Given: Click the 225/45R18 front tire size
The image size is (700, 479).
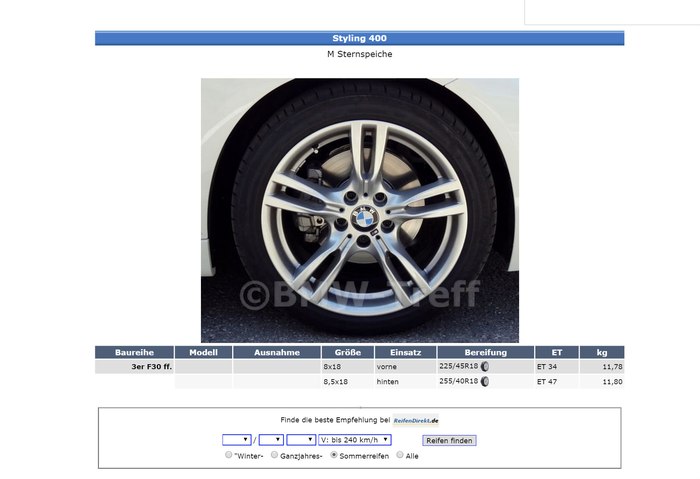Looking at the screenshot, I should point(458,367).
